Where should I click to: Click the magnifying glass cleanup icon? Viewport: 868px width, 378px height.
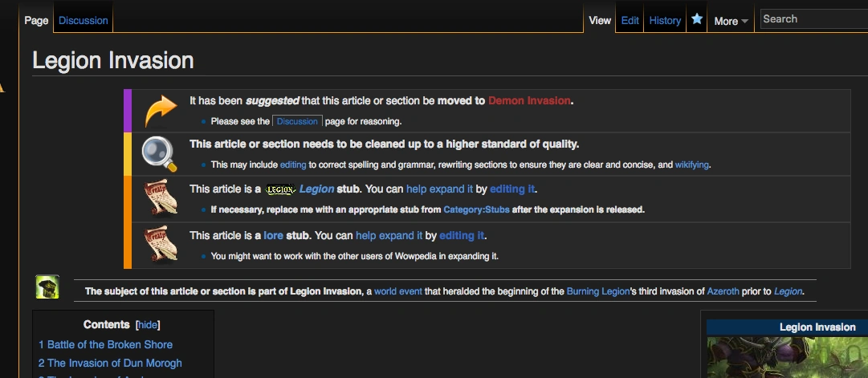[160, 154]
